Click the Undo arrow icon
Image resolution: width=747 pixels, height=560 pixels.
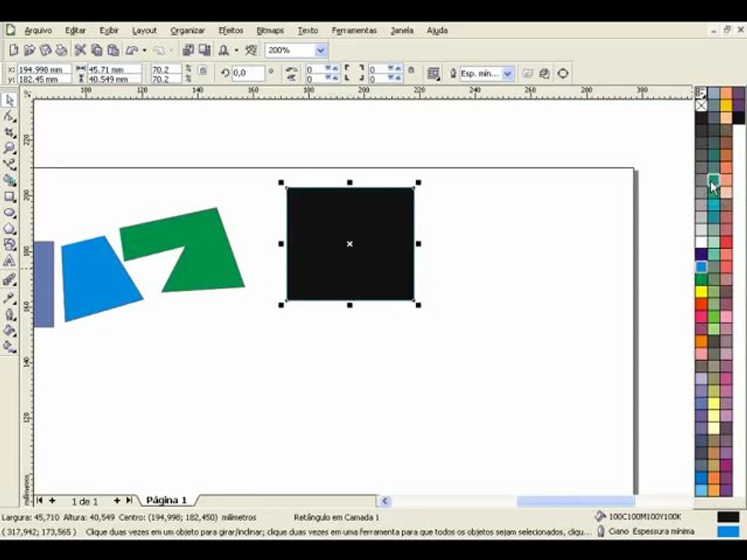(x=132, y=50)
